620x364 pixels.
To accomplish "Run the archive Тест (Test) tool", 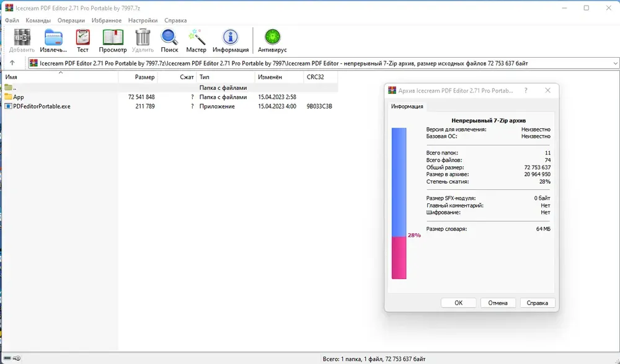I will pyautogui.click(x=82, y=38).
